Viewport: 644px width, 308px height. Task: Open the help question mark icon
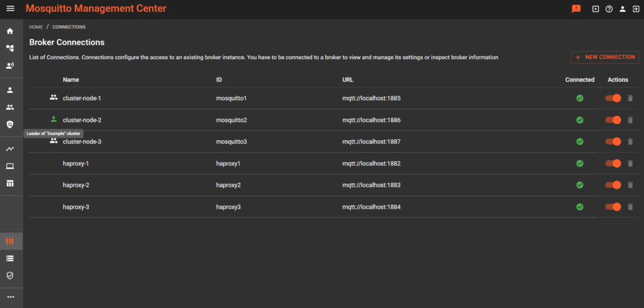(x=609, y=9)
